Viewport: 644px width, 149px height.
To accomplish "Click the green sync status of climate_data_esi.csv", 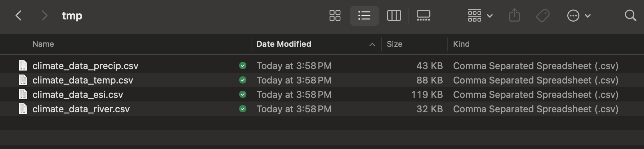I will point(243,95).
